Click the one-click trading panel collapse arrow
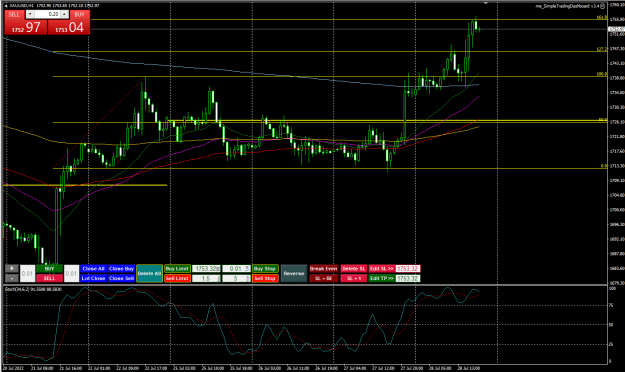 (x=5, y=6)
